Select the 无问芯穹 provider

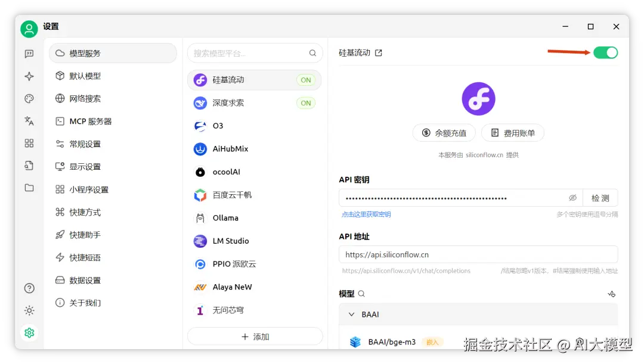tap(255, 310)
